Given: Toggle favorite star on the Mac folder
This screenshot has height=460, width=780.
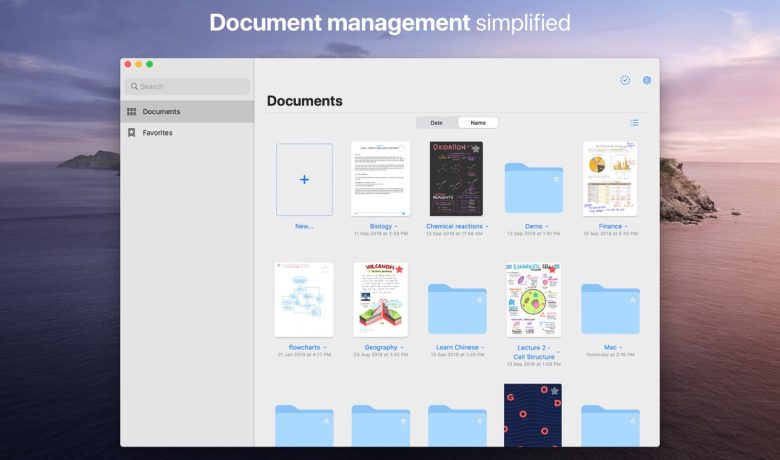Looking at the screenshot, I should [x=632, y=299].
